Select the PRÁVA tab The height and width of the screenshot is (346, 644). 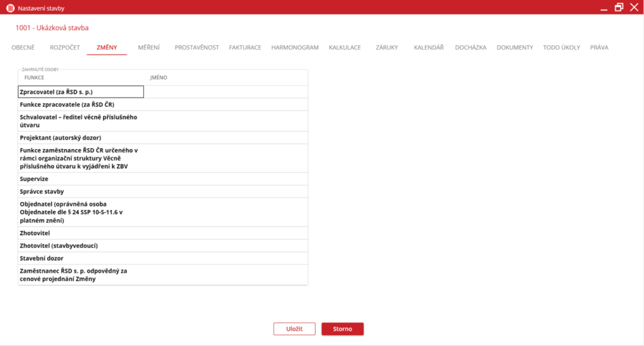click(599, 47)
